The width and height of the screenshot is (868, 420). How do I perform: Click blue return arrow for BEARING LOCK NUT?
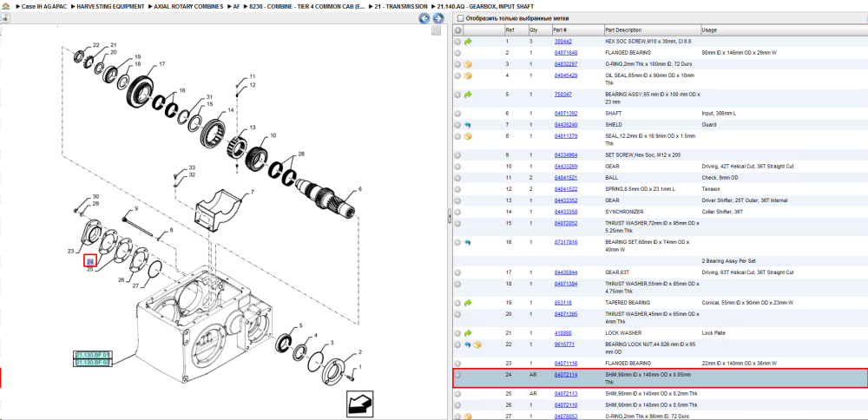(468, 345)
